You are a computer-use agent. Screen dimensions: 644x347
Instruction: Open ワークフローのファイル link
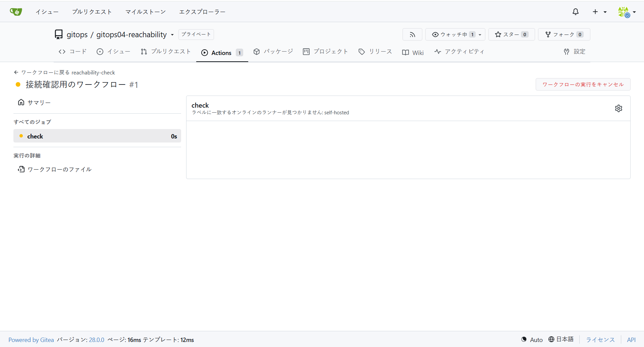point(59,170)
